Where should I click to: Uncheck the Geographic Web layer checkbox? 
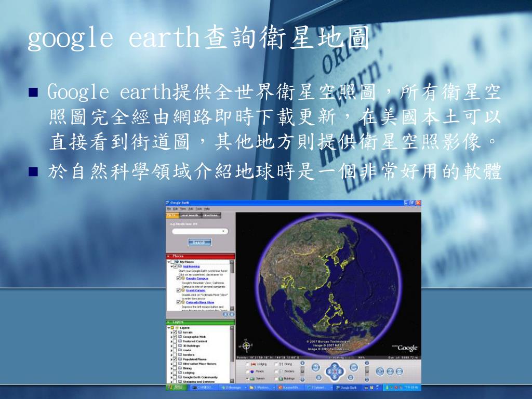click(x=175, y=337)
